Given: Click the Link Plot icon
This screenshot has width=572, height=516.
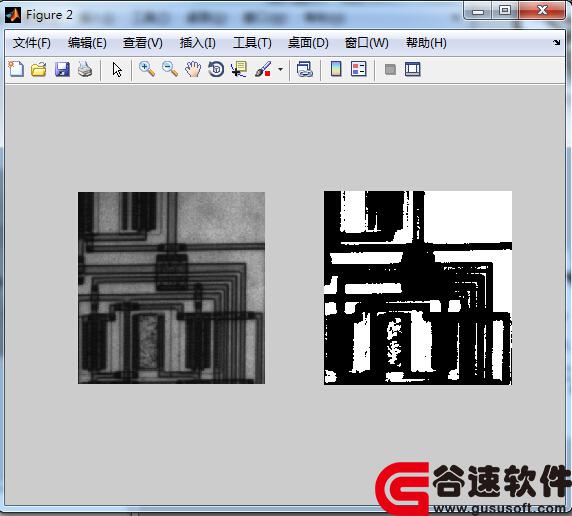Looking at the screenshot, I should (305, 69).
